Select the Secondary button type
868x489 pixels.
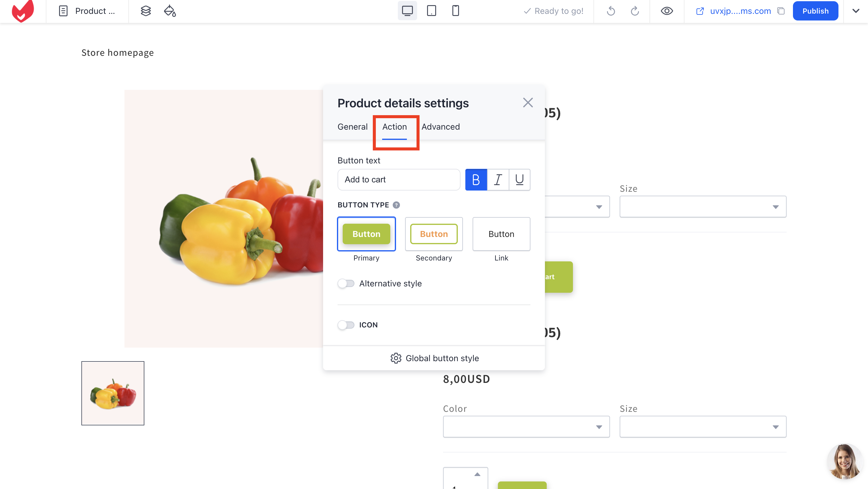pyautogui.click(x=434, y=234)
